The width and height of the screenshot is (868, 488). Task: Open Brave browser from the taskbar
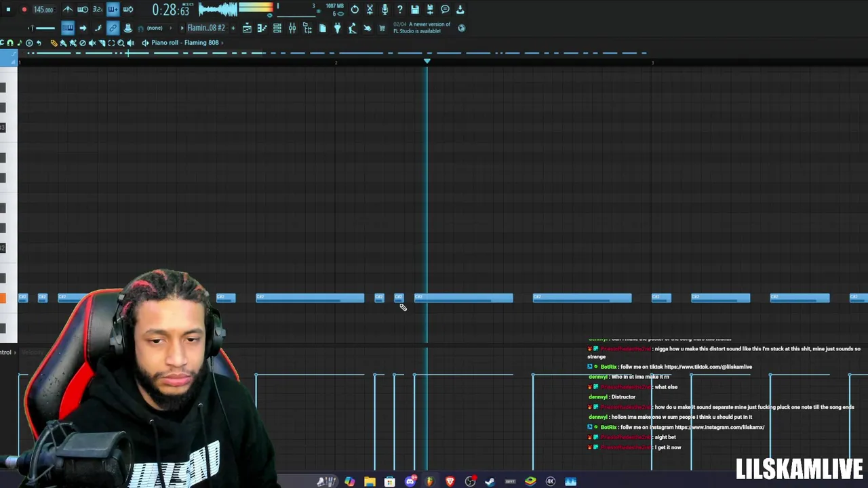click(x=450, y=481)
